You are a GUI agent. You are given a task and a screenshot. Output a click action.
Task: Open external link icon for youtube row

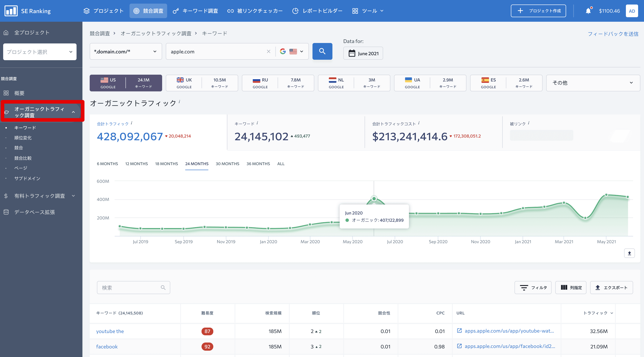click(x=459, y=331)
